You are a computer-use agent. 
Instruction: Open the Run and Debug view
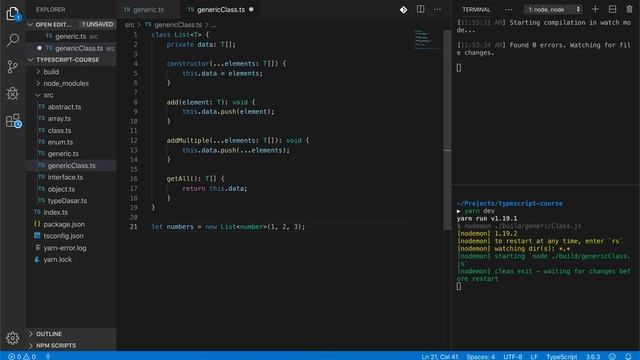(x=13, y=93)
